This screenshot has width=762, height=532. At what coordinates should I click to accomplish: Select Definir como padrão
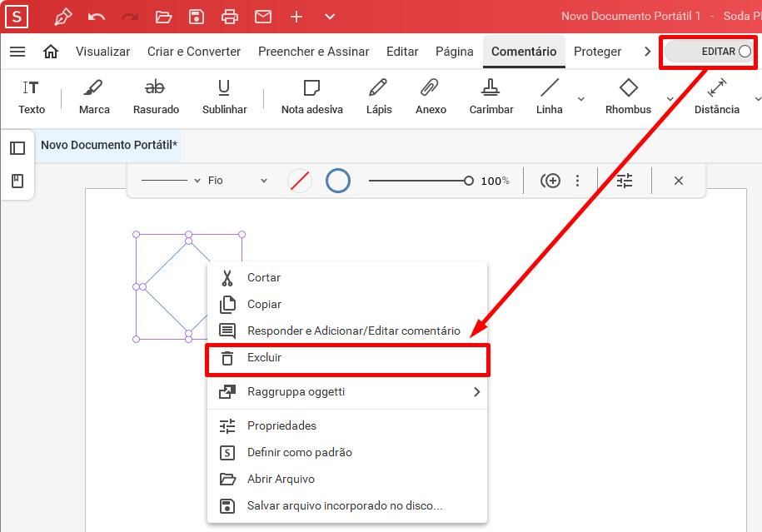[347, 452]
